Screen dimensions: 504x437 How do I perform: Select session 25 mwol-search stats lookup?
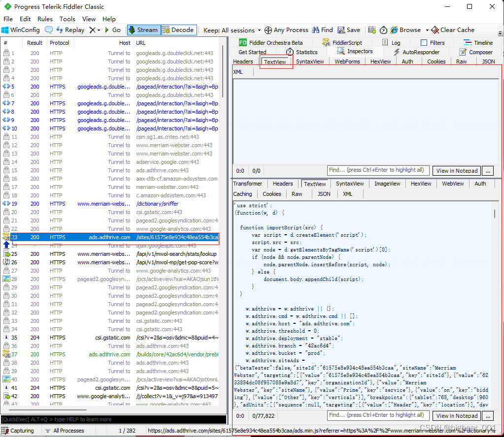pos(110,254)
